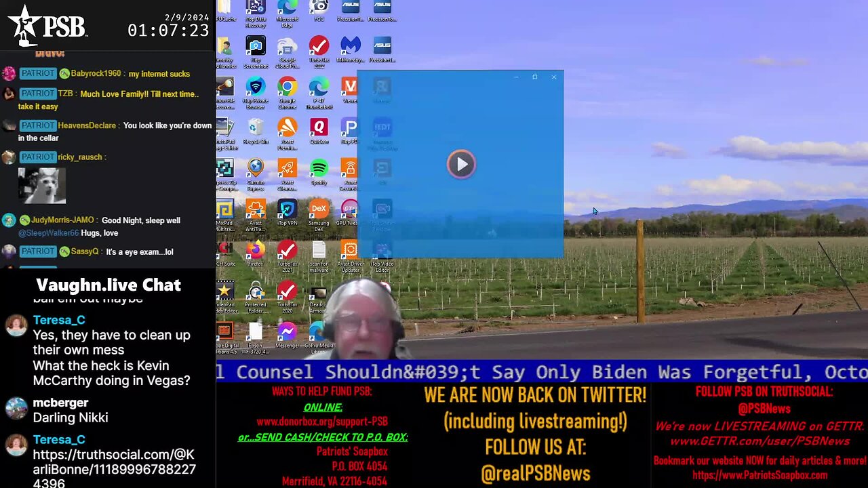This screenshot has width=868, height=488.
Task: Open the Recycle Bin
Action: point(256,131)
